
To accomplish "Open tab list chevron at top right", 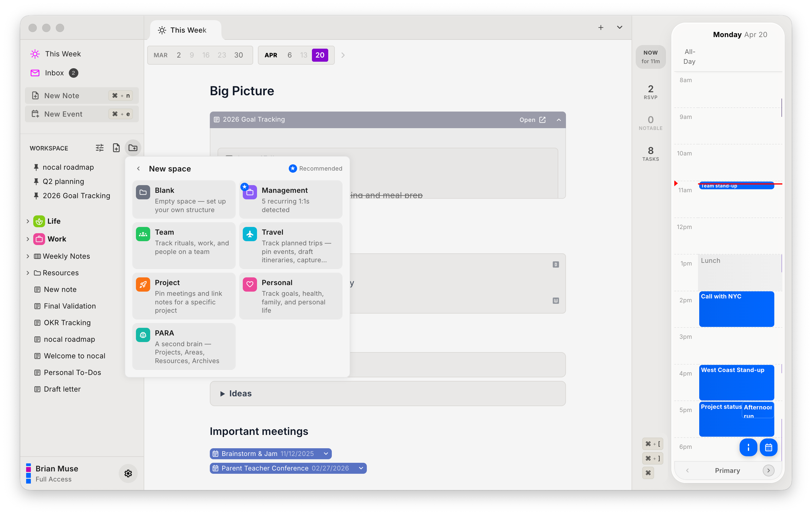I will coord(619,28).
